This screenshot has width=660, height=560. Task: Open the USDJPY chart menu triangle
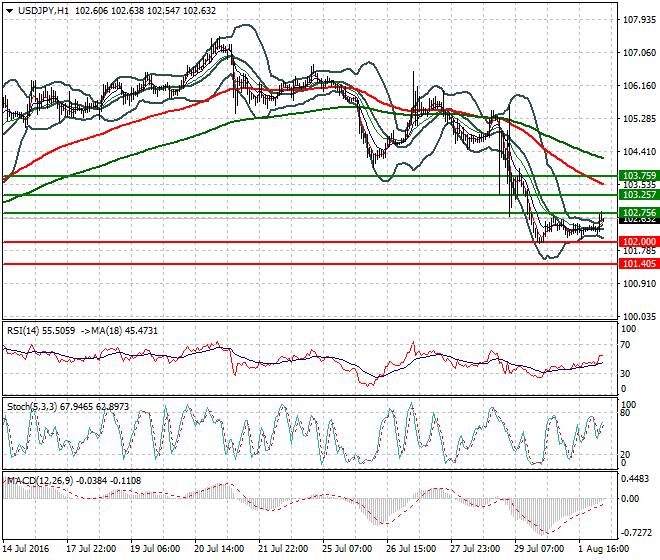10,11
